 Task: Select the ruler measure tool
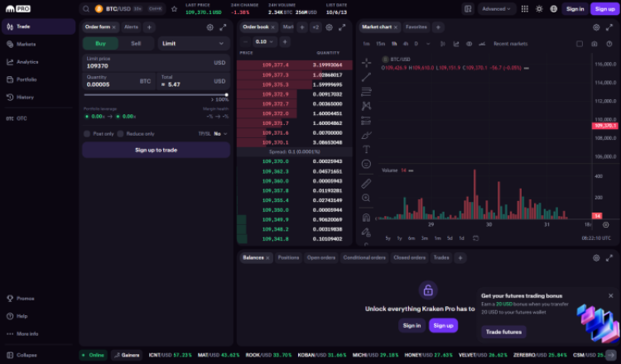click(366, 183)
